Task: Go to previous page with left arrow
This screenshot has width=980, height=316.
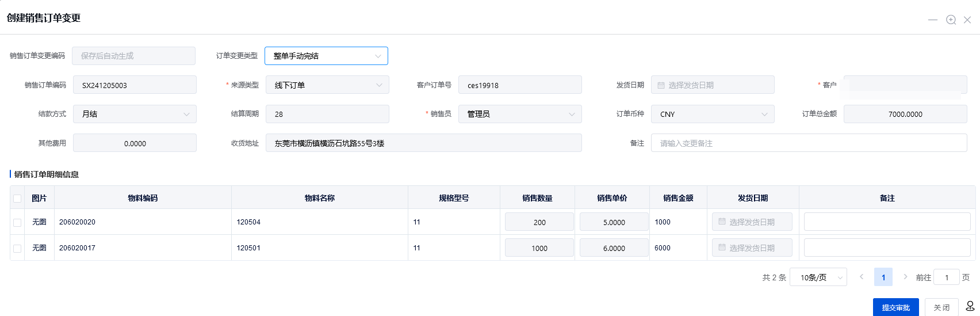Action: pyautogui.click(x=861, y=277)
